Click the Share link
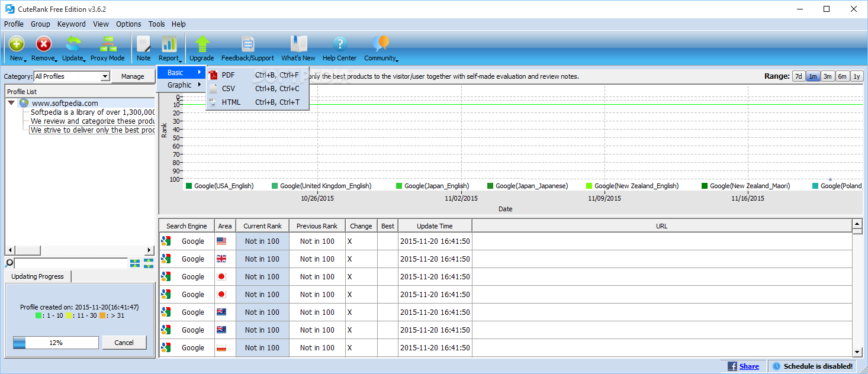The width and height of the screenshot is (868, 374). click(749, 366)
